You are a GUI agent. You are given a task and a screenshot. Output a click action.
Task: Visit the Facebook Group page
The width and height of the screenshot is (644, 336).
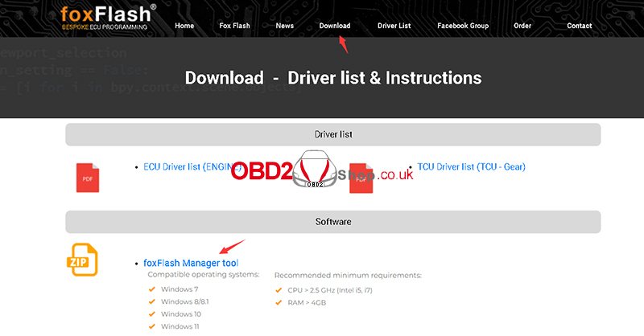[x=462, y=26]
